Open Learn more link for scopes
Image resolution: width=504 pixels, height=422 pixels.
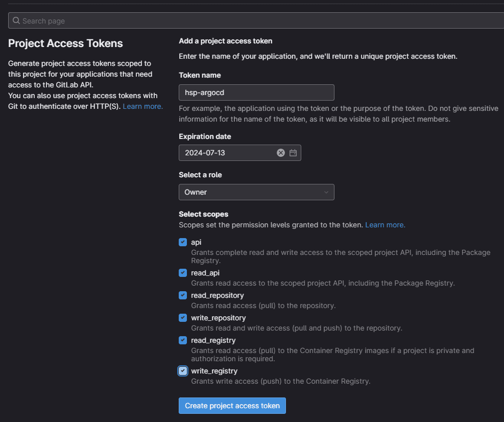point(385,225)
